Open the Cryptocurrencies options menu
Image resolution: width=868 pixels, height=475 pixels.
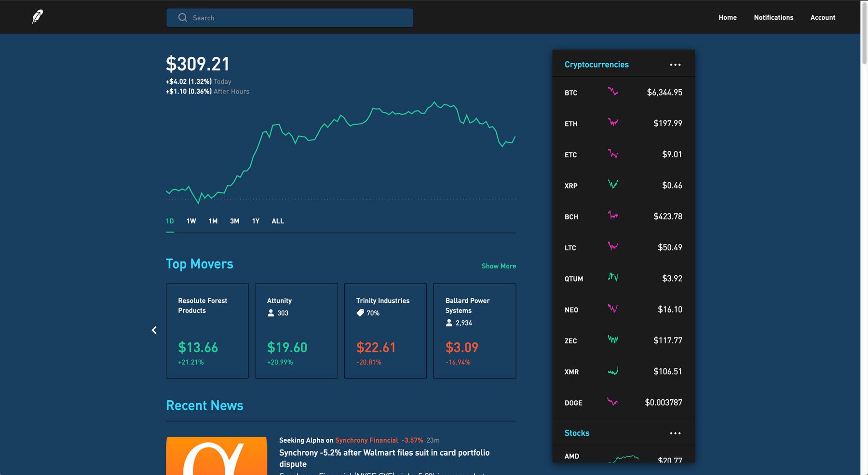coord(675,64)
